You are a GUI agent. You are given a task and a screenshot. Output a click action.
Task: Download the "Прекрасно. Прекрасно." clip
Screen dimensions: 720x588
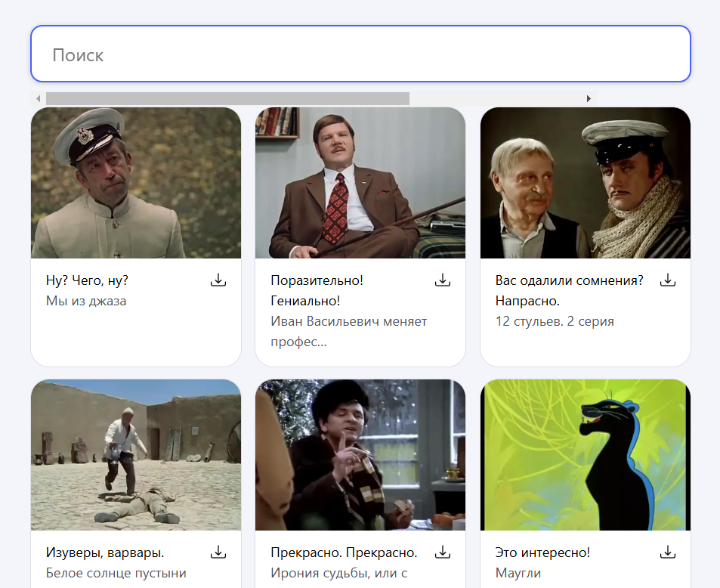[443, 552]
